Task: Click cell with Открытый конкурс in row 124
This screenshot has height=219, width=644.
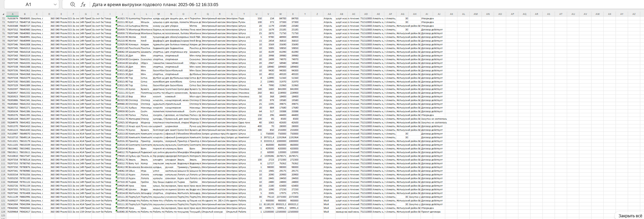Action: tap(213, 212)
